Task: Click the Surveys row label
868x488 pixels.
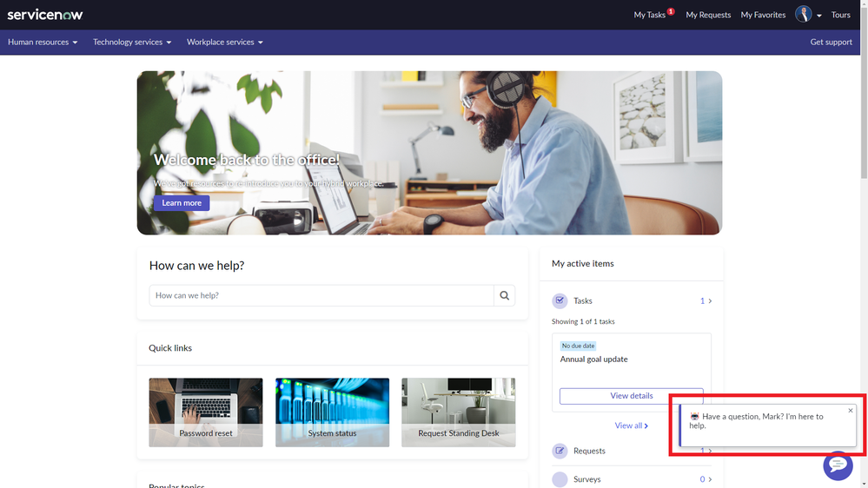Action: point(586,479)
